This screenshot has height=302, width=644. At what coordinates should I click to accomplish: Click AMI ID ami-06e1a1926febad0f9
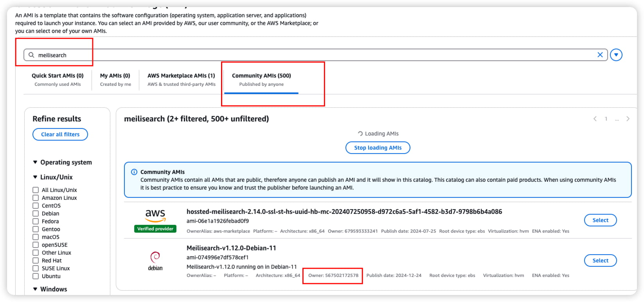click(218, 221)
